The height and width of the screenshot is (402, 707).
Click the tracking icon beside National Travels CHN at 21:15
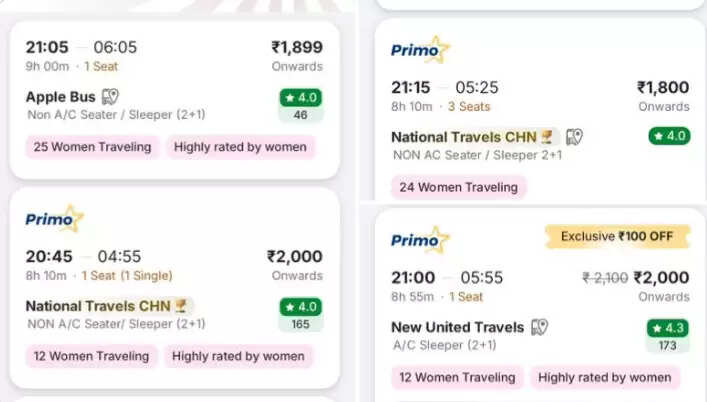(x=574, y=137)
